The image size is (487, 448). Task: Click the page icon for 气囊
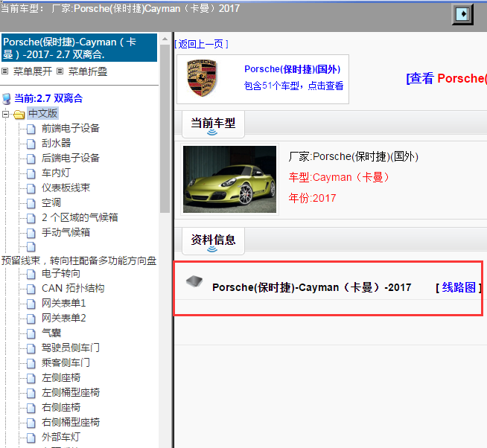click(x=31, y=333)
